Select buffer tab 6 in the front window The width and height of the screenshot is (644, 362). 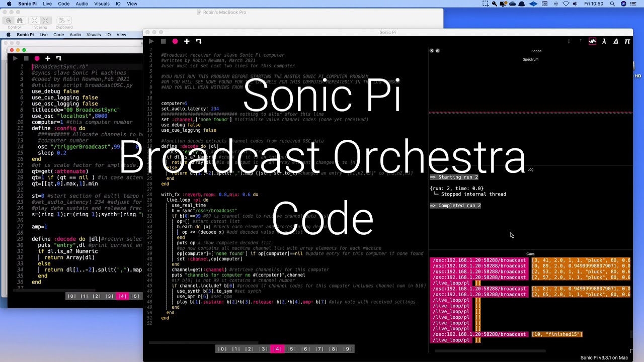point(305,349)
